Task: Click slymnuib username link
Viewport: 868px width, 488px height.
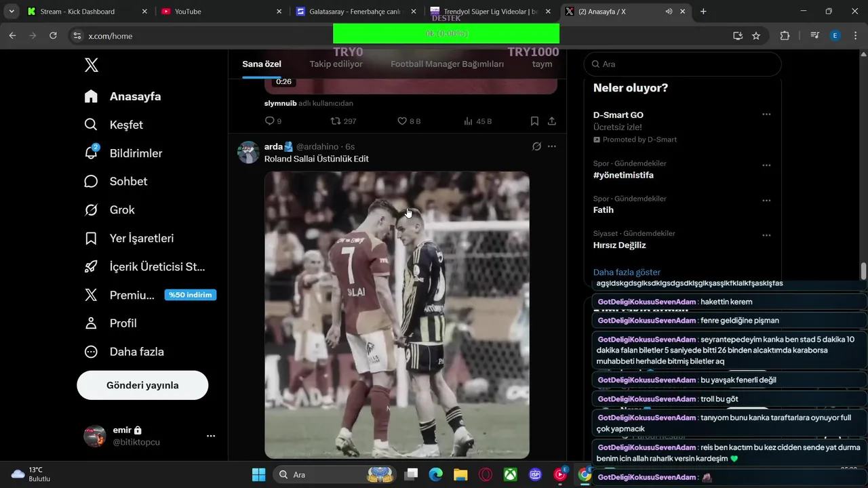Action: coord(280,103)
